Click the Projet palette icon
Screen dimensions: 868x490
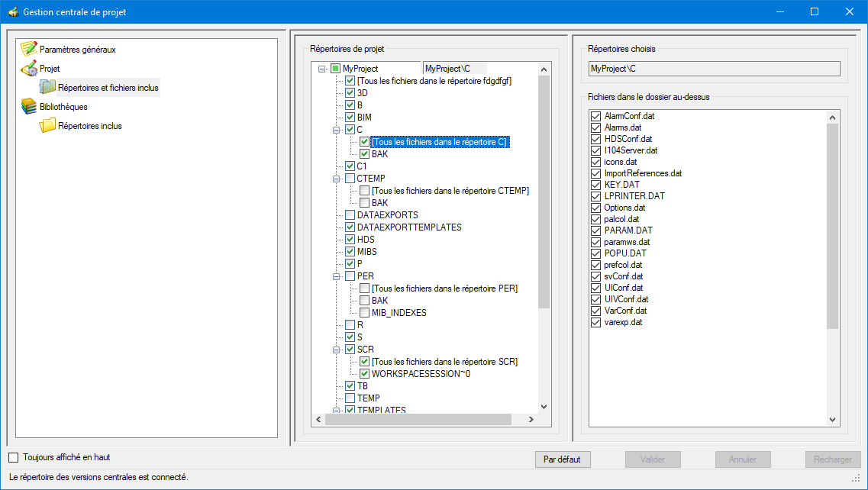(29, 69)
